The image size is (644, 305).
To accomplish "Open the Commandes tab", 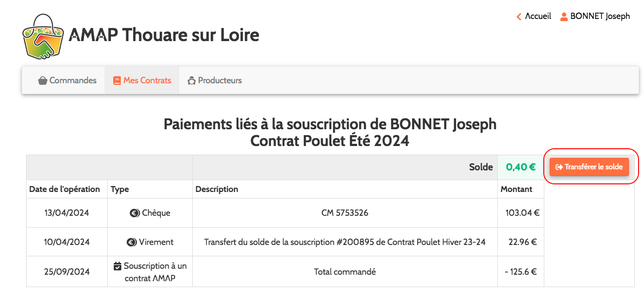I will [67, 81].
